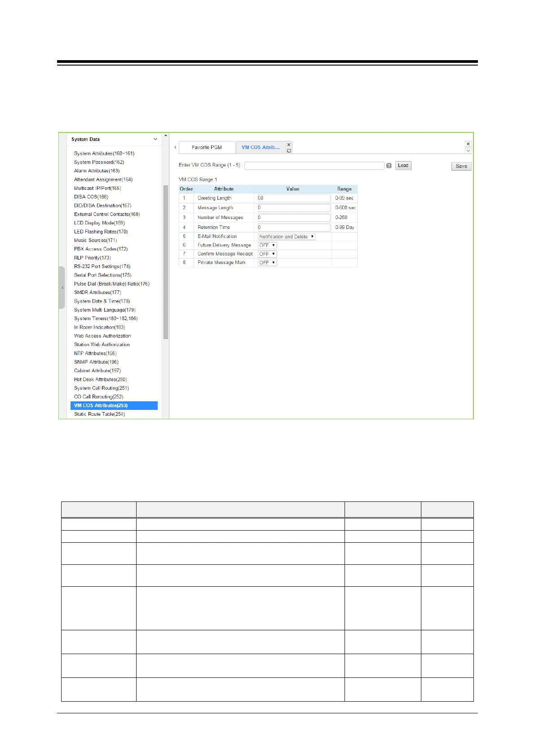Open the Future Delivery Message dropdown
Image resolution: width=535 pixels, height=756 pixels.
267,246
